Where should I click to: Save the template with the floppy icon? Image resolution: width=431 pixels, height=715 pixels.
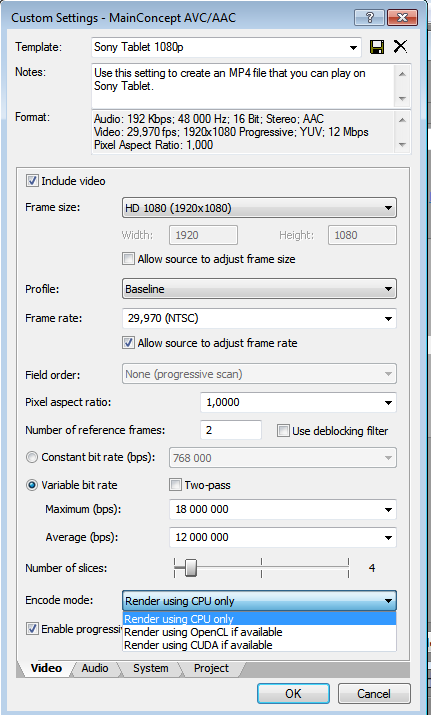tap(377, 47)
